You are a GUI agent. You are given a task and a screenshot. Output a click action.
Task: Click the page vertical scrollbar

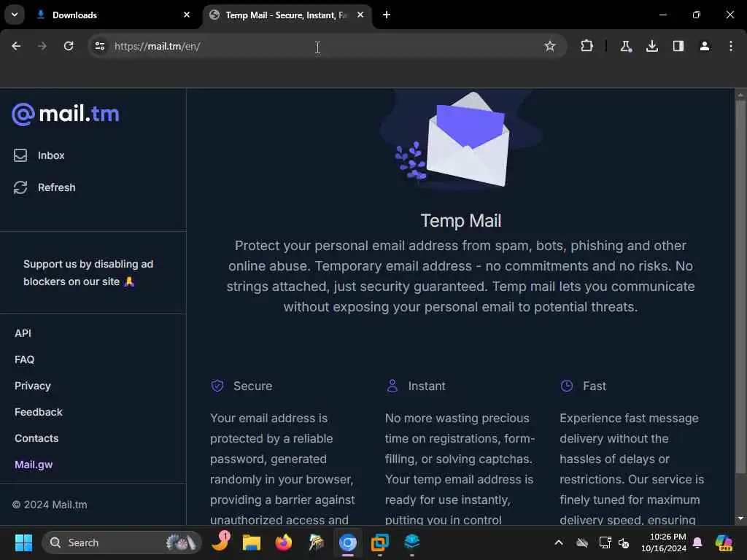point(740,286)
